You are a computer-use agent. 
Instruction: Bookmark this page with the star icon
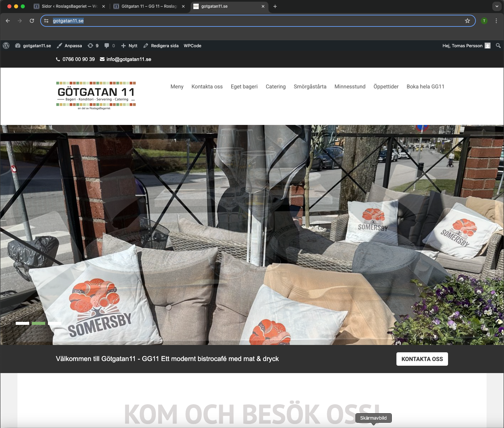click(x=467, y=21)
